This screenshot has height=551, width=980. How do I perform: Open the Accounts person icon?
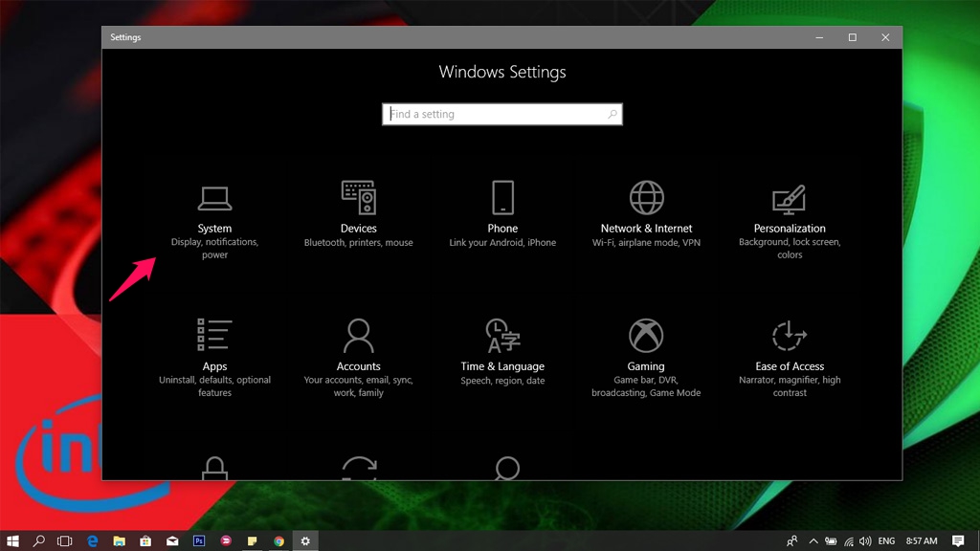(359, 336)
